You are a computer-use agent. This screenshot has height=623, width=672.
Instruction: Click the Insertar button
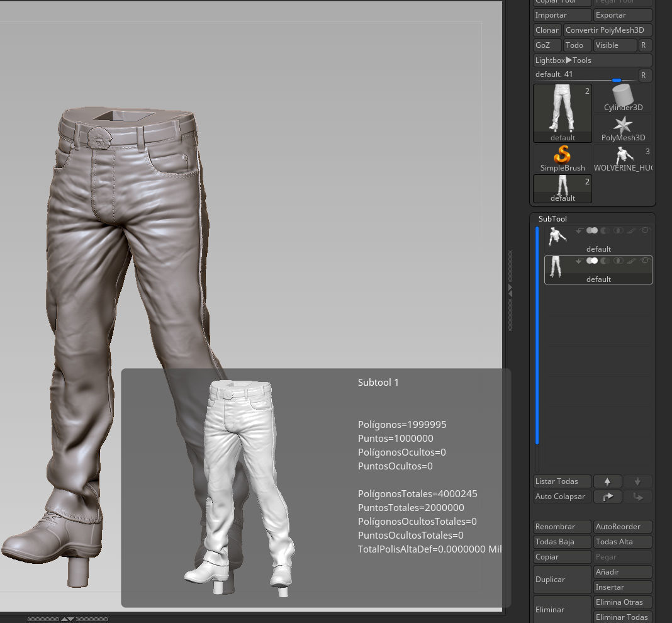[623, 587]
